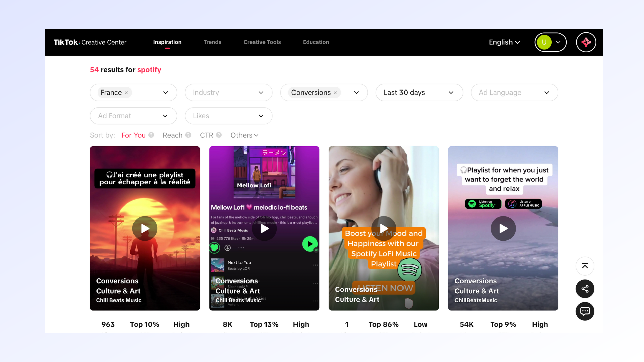Click the Mellow Lofi album cover image
644x362 pixels.
pos(264,172)
